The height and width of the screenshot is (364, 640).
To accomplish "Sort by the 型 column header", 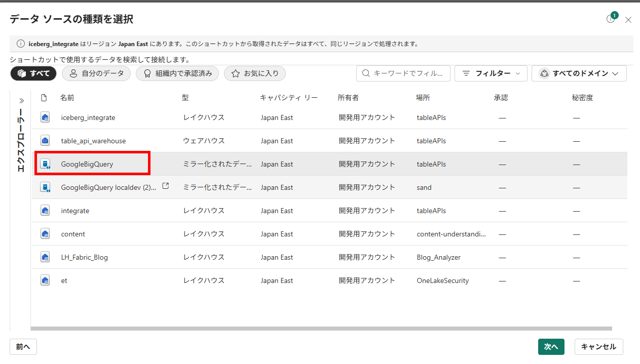I will point(185,98).
